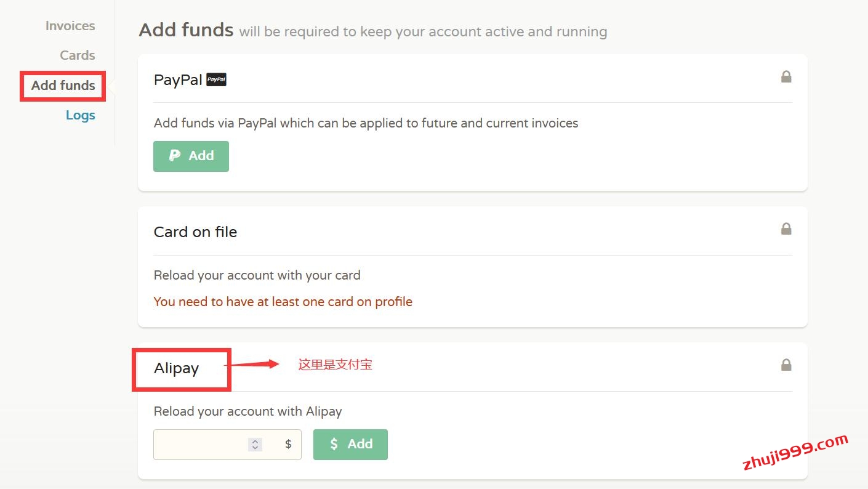Open the Cards section in sidebar
Screen dimensions: 868x489
(x=78, y=55)
